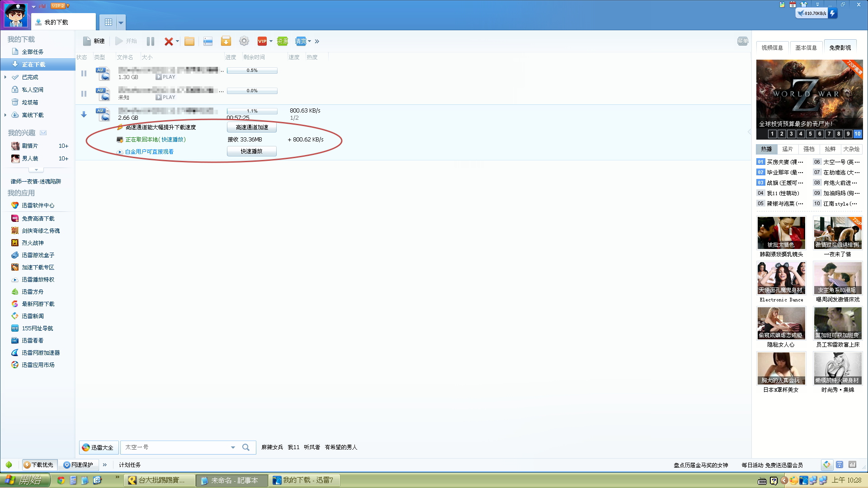The image size is (868, 488).
Task: Expand the interests list down-arrow handle
Action: pos(36,170)
